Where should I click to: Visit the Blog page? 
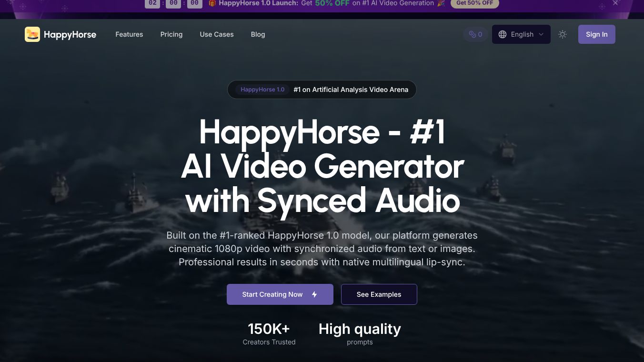point(258,34)
